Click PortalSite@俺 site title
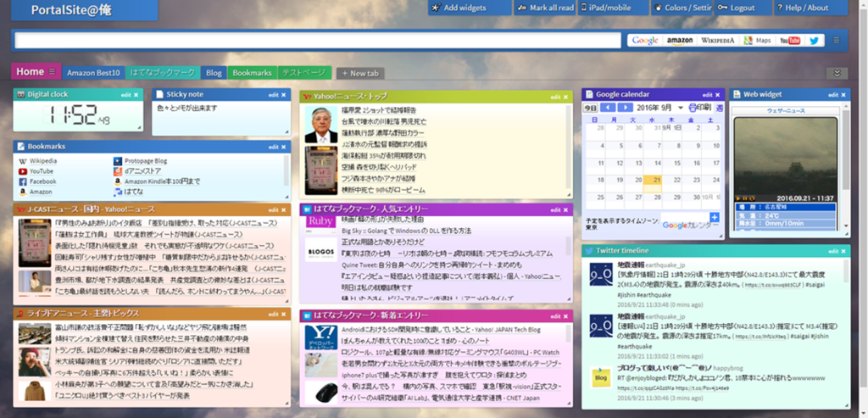The height and width of the screenshot is (418, 868). point(71,9)
